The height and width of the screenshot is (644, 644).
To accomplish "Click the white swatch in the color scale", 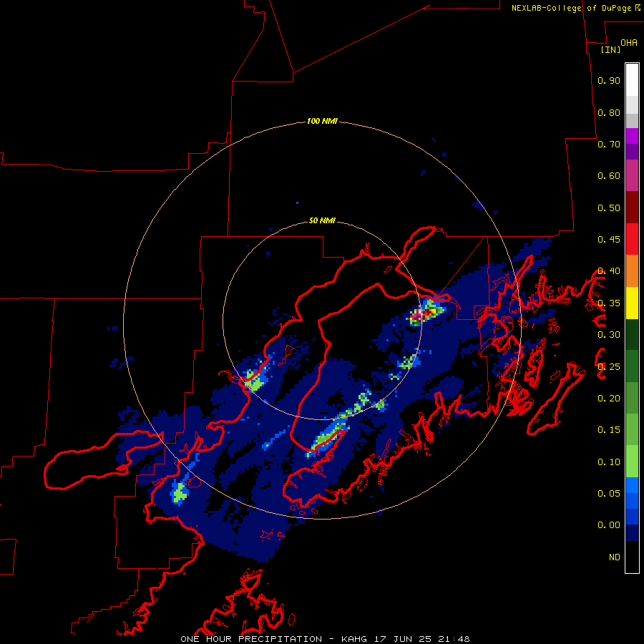I will (x=632, y=80).
